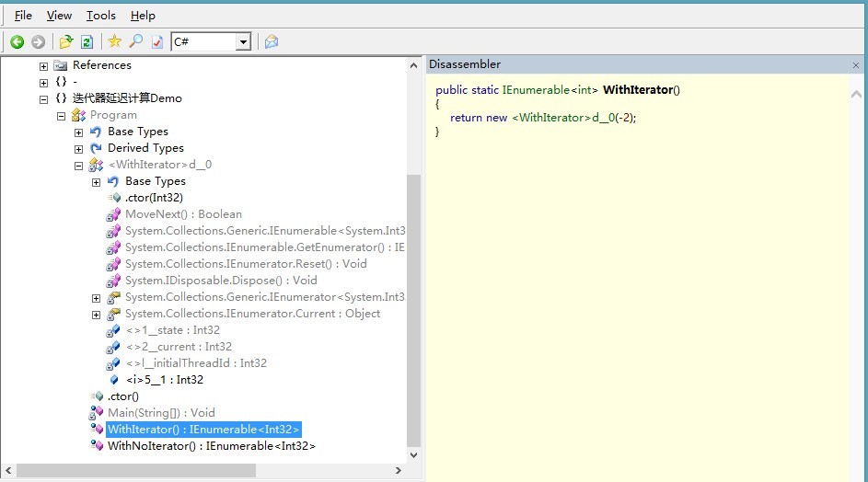Click the tree's vertical scrollbar thumb
The height and width of the screenshot is (482, 868).
(x=413, y=310)
